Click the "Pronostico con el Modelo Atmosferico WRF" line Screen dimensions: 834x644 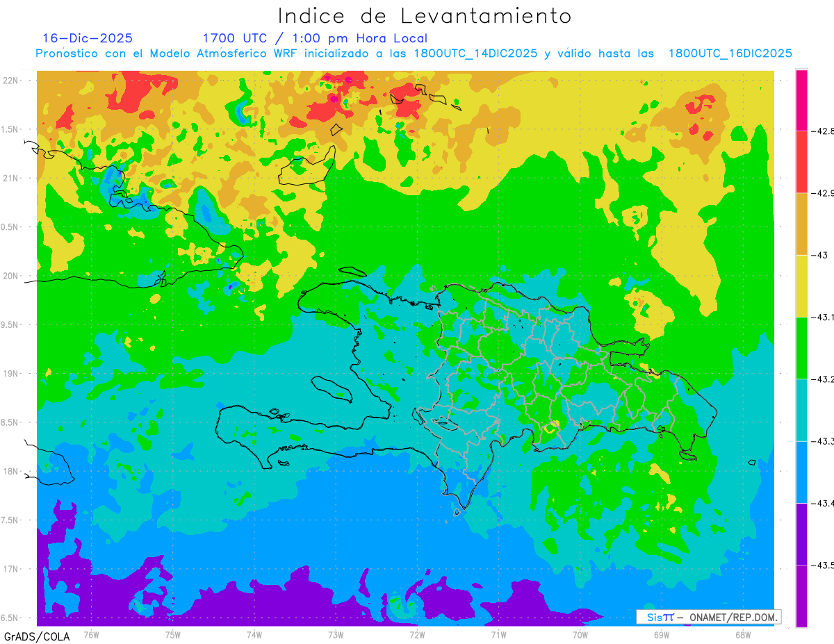point(414,53)
